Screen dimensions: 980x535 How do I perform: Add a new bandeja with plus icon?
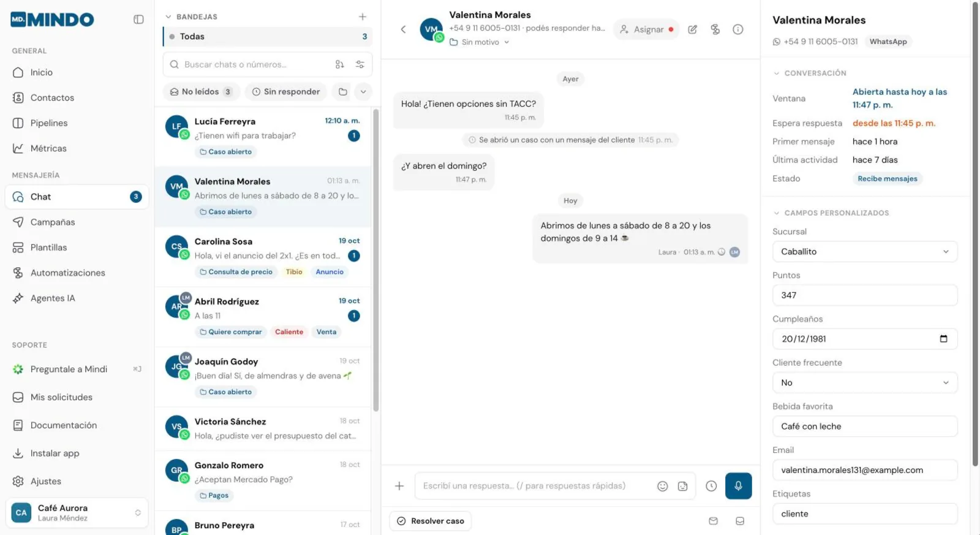pos(362,17)
